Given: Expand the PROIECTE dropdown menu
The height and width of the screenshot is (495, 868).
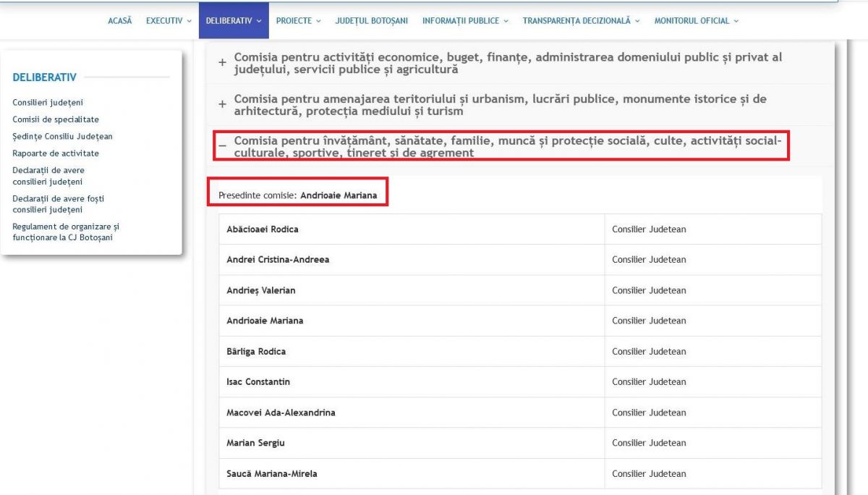Looking at the screenshot, I should [x=298, y=21].
